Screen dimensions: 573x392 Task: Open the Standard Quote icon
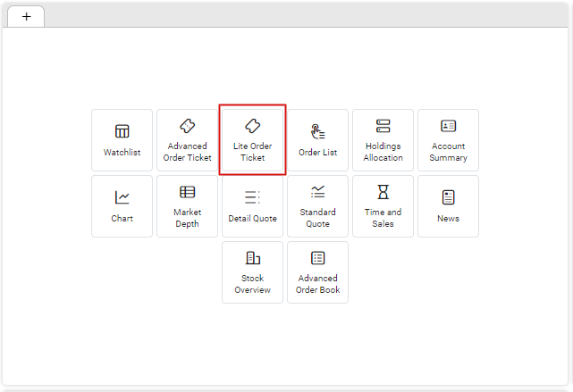pyautogui.click(x=317, y=192)
